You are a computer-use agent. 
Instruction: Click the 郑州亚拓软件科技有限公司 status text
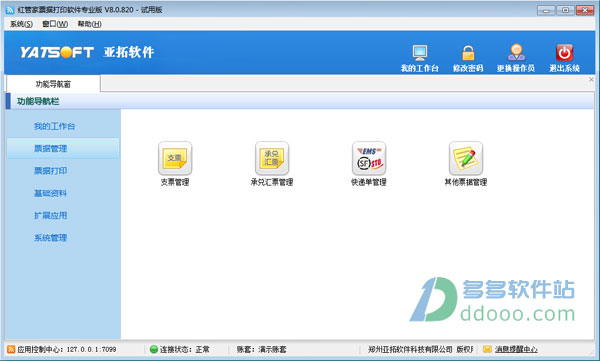pos(410,349)
